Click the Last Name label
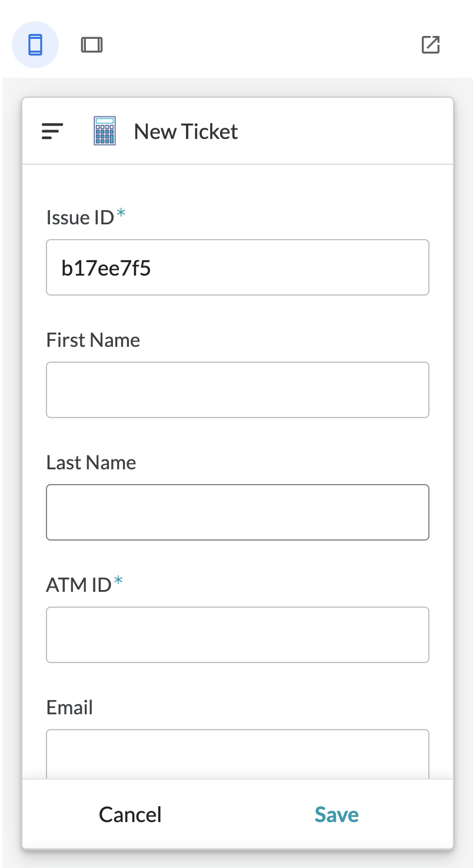 [91, 463]
